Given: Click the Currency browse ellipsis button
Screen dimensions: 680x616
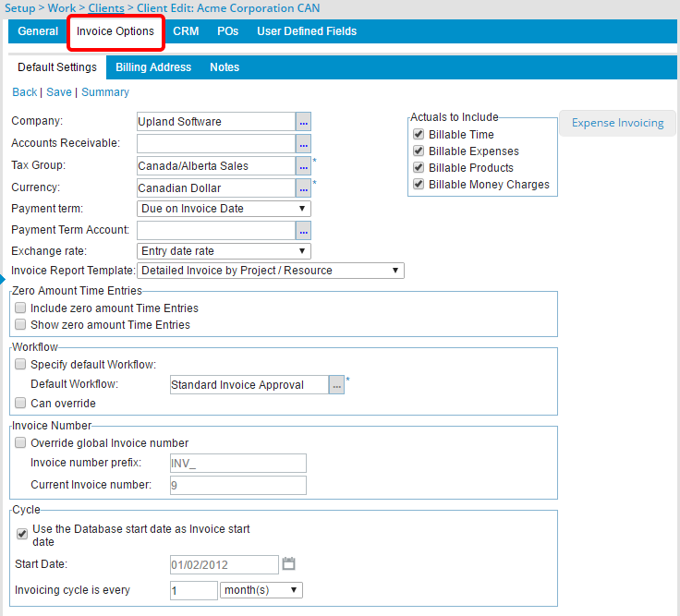Looking at the screenshot, I should click(x=303, y=187).
